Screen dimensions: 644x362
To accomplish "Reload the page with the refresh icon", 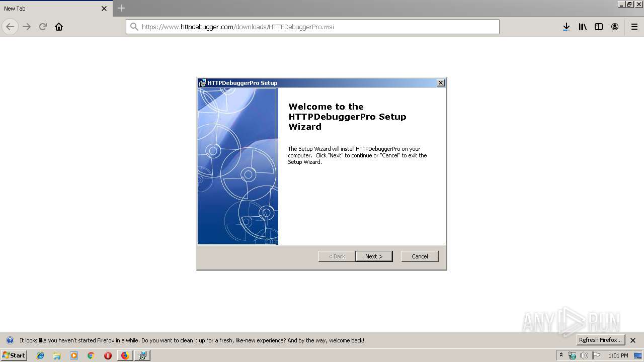I will (43, 27).
